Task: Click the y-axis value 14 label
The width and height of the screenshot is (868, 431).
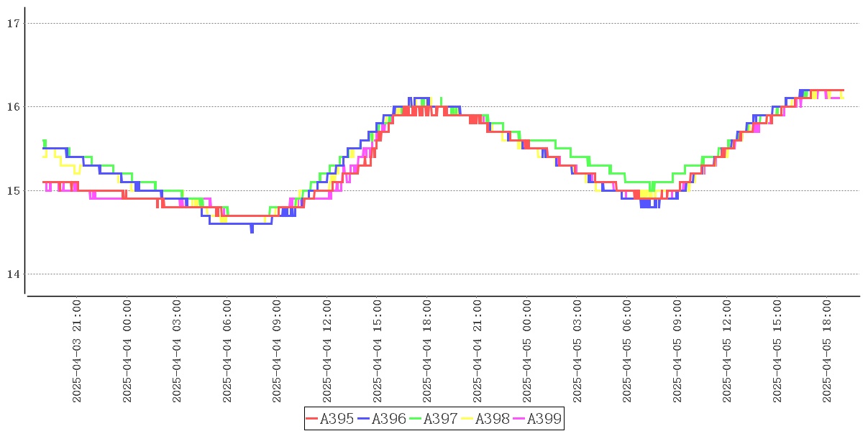Action: tap(12, 274)
